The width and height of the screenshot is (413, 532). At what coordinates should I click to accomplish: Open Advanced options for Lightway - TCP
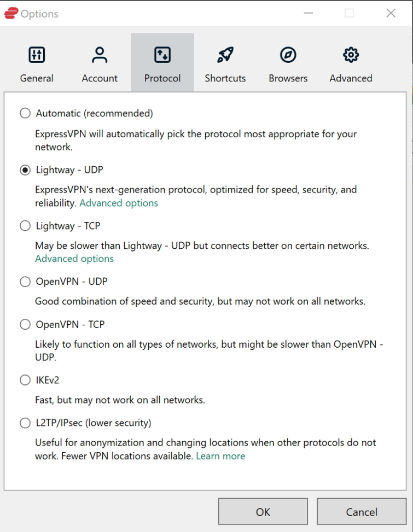(74, 258)
